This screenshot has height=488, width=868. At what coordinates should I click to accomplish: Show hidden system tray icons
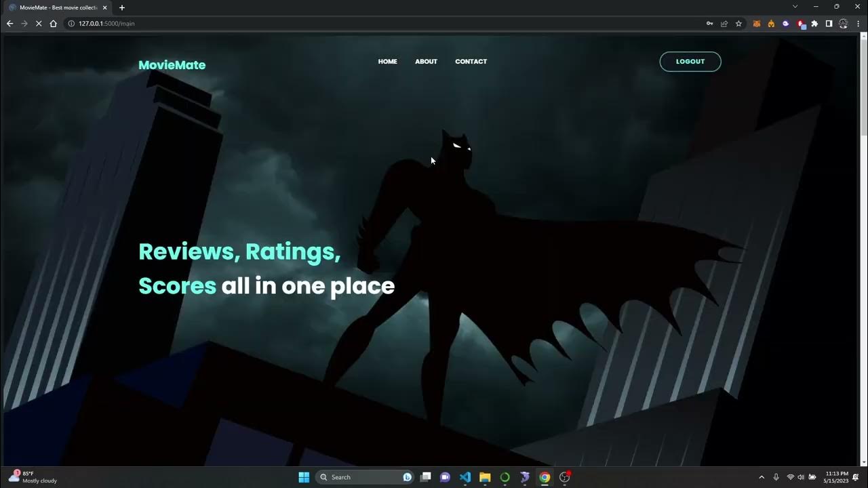coord(762,477)
